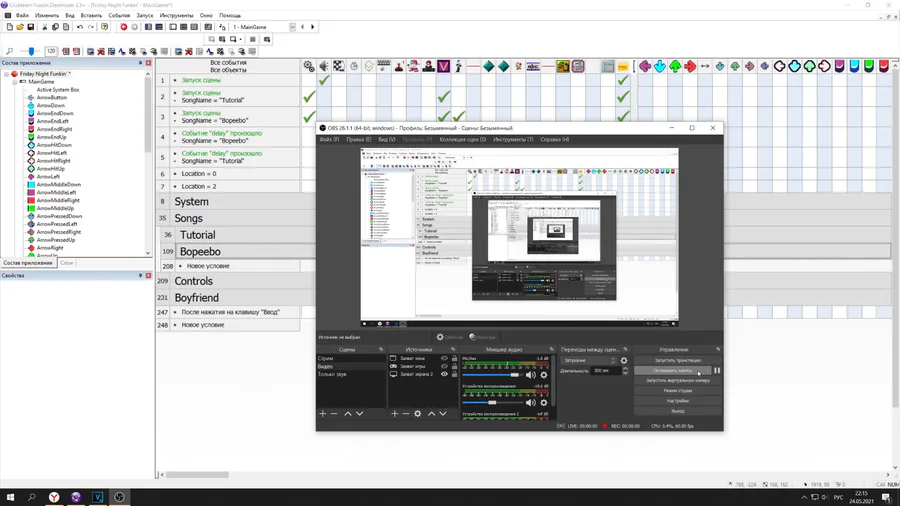Click Выход button in OBS controls
The width and height of the screenshot is (900, 506).
[678, 411]
